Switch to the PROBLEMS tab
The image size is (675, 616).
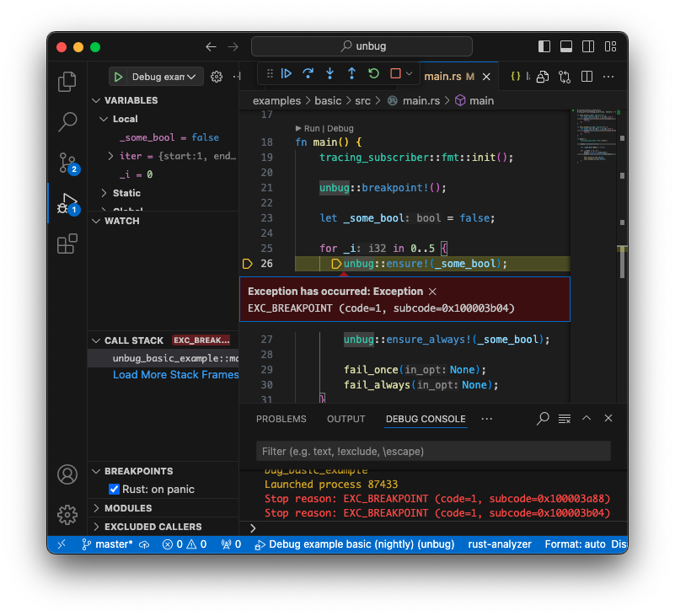pyautogui.click(x=281, y=419)
